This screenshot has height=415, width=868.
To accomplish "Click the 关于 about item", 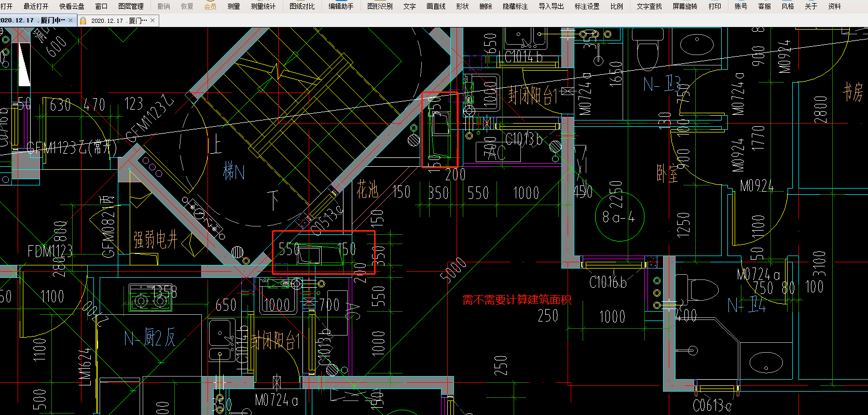I will pos(811,6).
